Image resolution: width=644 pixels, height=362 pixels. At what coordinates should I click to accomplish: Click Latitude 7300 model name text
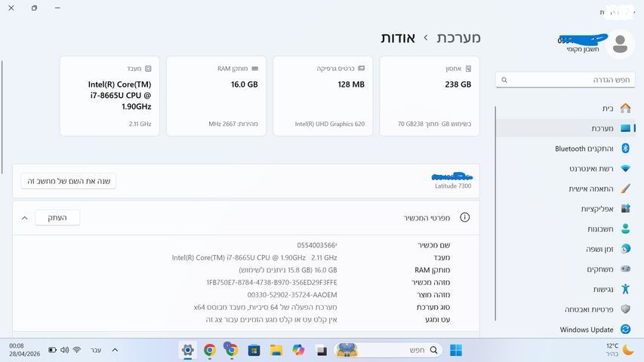[x=453, y=186]
